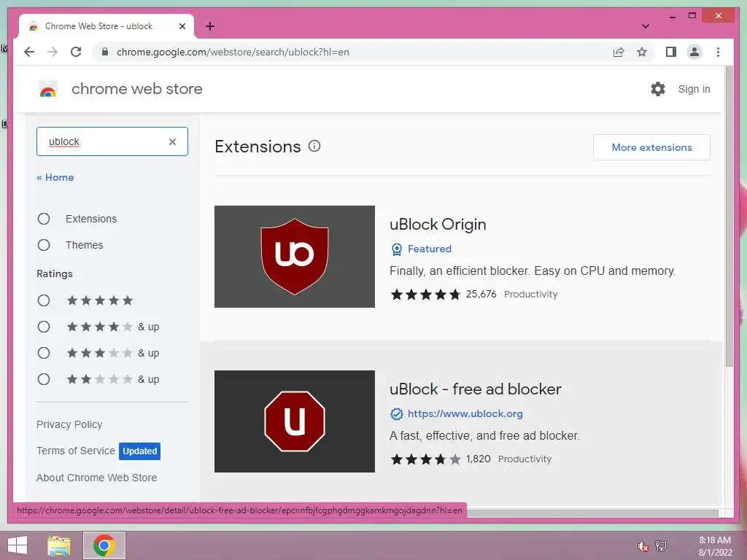View site information via the lock icon
The image size is (747, 560).
coord(105,52)
